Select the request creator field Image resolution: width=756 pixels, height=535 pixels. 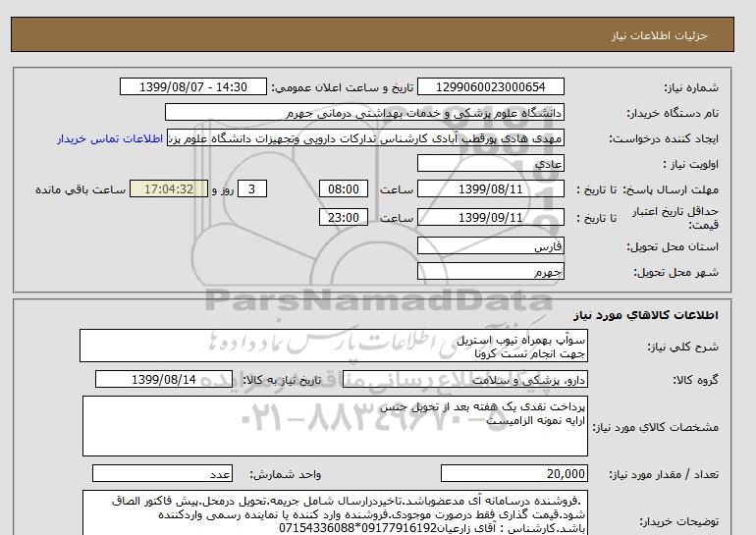tap(365, 137)
